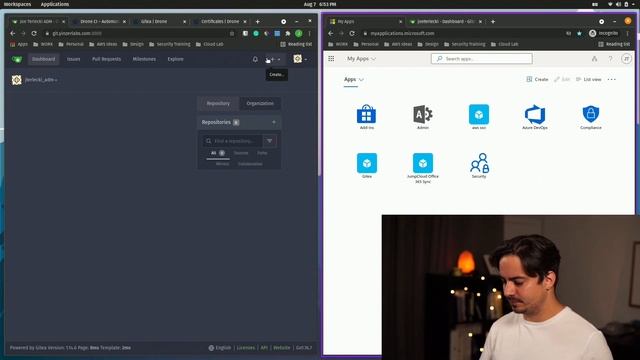Go back in the My Apps browser window
640x360 pixels.
coord(331,33)
